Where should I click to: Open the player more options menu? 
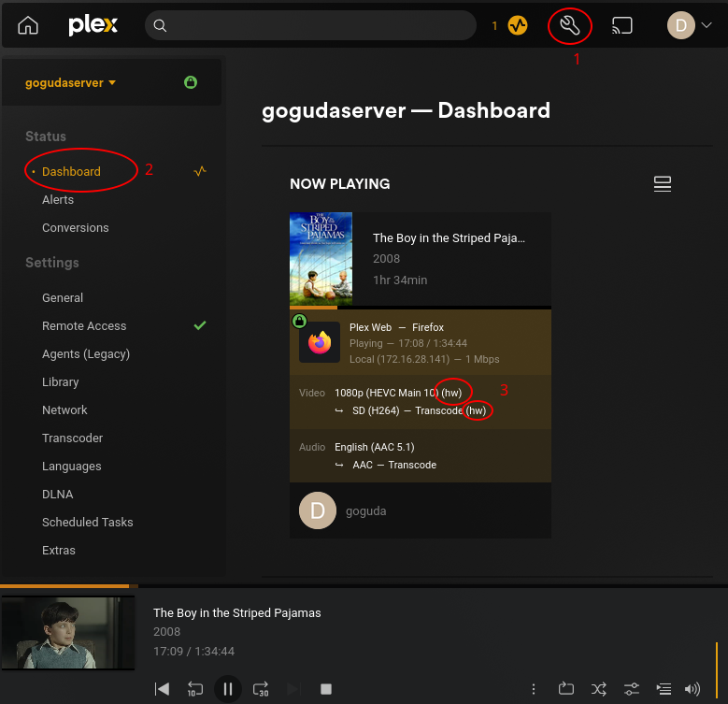click(534, 689)
